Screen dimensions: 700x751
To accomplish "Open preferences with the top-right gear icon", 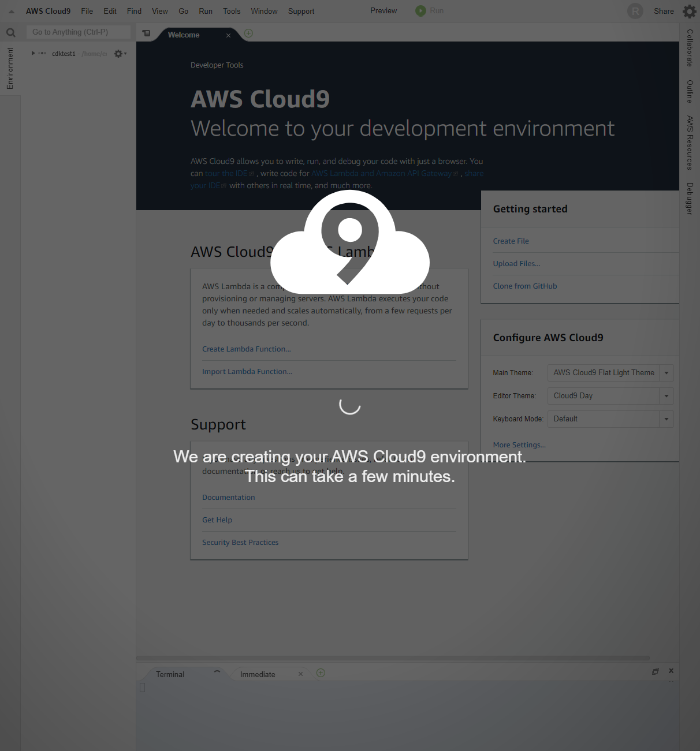I will click(689, 12).
